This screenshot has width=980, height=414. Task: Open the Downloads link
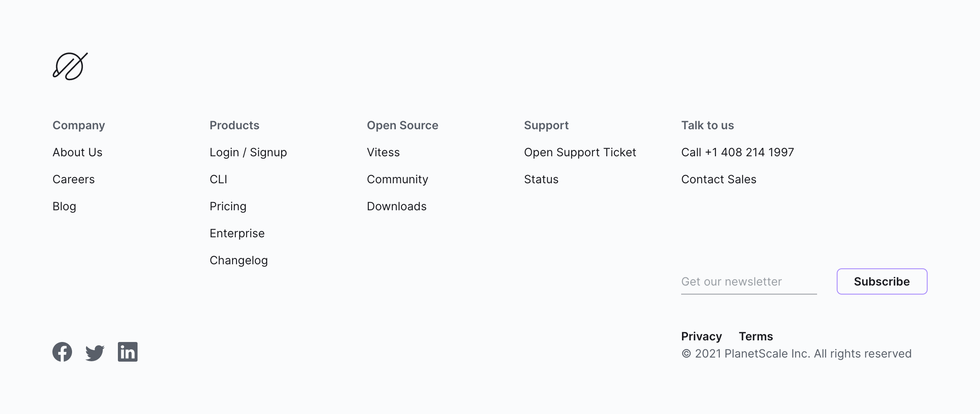(x=397, y=206)
